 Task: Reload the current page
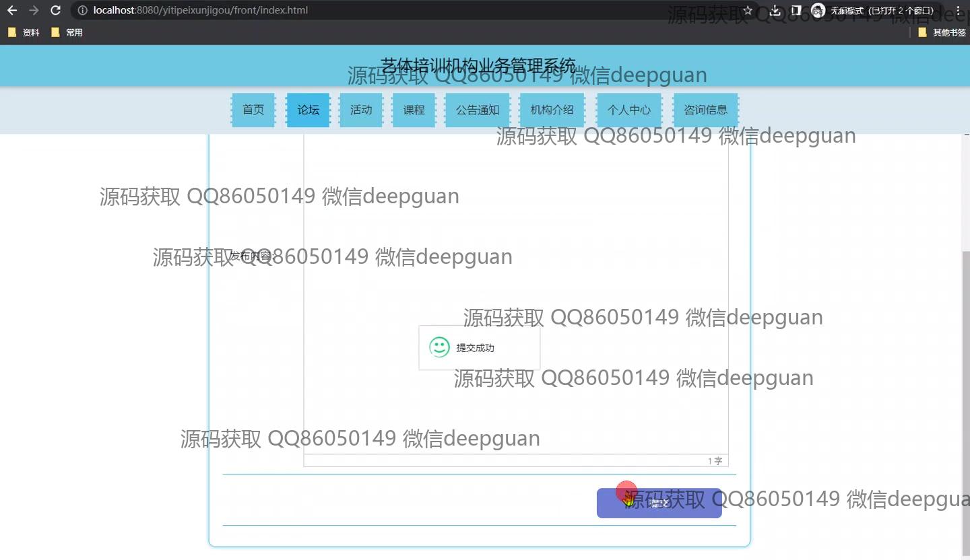click(56, 10)
